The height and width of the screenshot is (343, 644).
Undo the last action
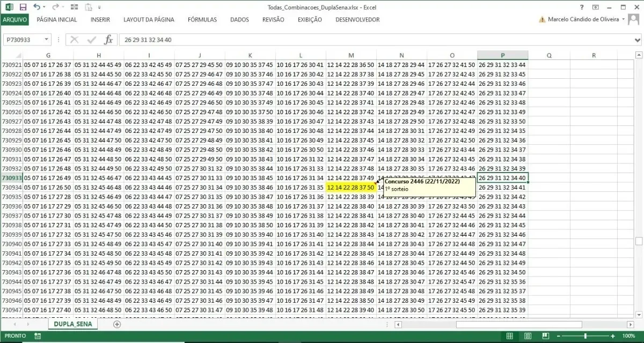tap(36, 7)
